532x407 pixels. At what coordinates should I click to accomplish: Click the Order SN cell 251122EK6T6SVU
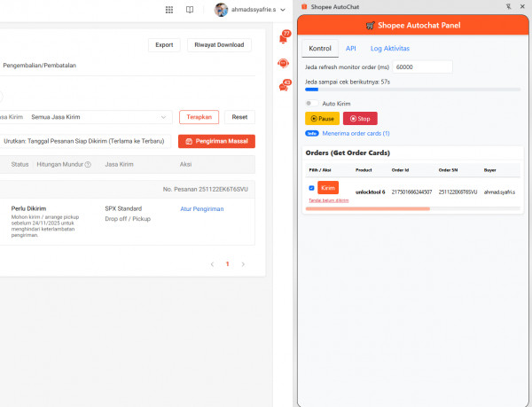(458, 192)
